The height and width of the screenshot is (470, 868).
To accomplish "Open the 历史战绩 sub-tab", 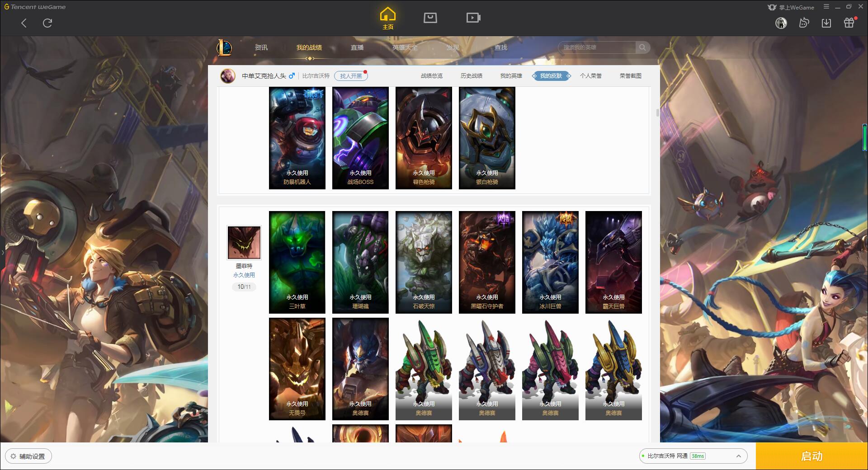I will (x=472, y=76).
